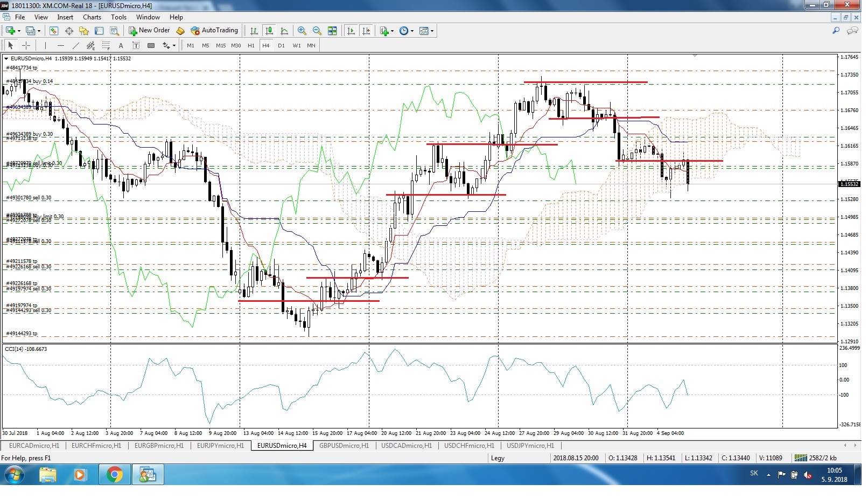Viewport: 868px width, 498px height.
Task: Click the Periodicity clock icon
Action: pyautogui.click(x=404, y=31)
